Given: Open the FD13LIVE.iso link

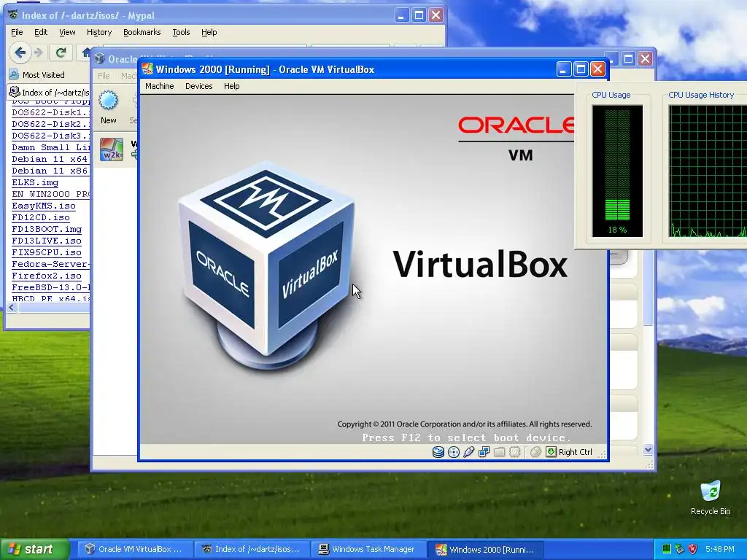Looking at the screenshot, I should [x=47, y=241].
